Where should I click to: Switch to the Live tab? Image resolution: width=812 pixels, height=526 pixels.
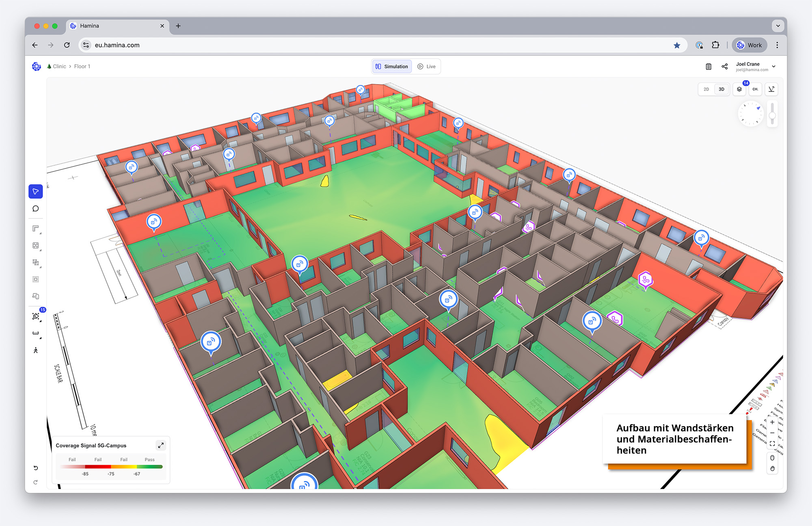(427, 67)
